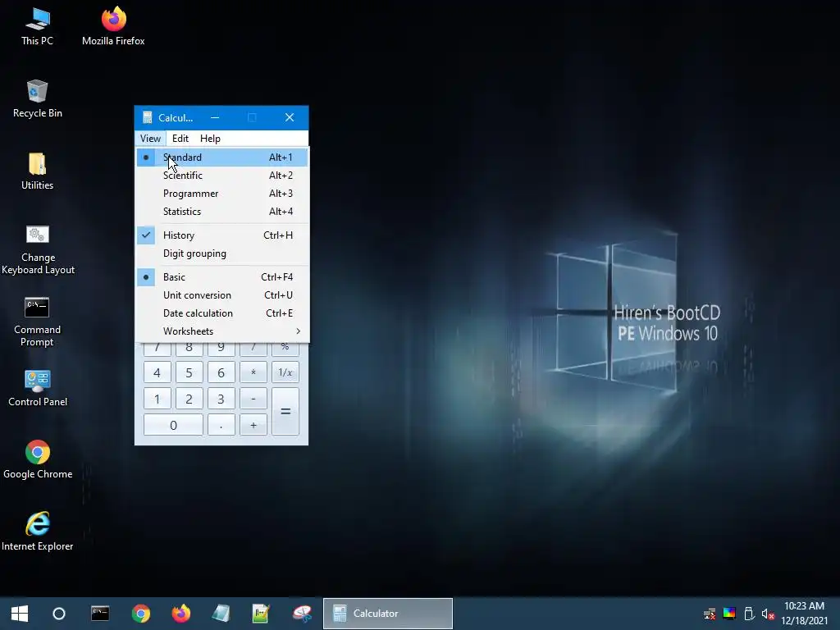Open the green notepad taskbar icon

tap(261, 614)
